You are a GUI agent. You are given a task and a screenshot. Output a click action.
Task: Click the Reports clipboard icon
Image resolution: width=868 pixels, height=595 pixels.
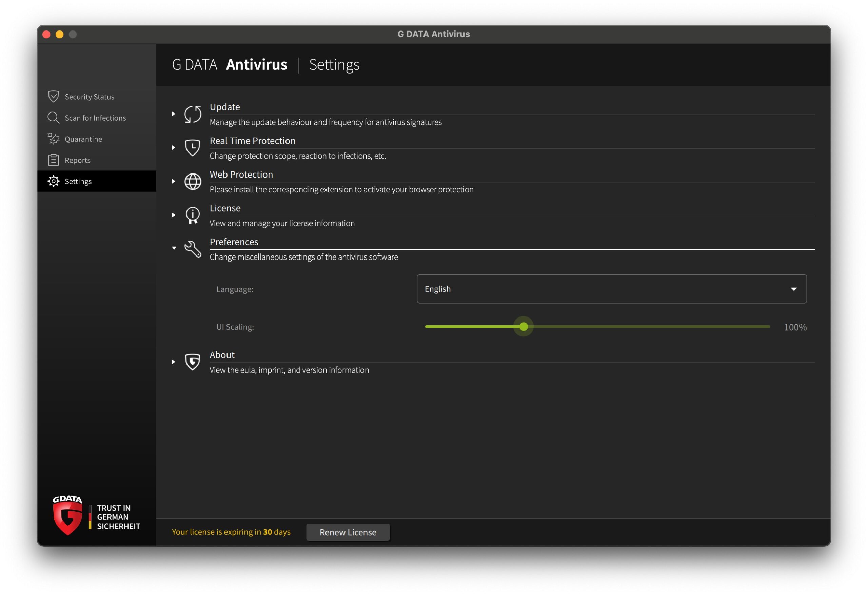pyautogui.click(x=54, y=160)
